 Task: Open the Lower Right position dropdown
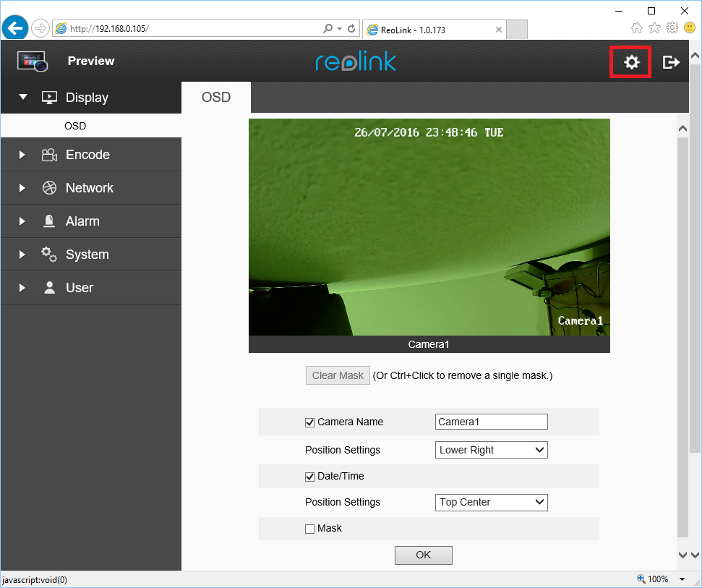point(491,450)
